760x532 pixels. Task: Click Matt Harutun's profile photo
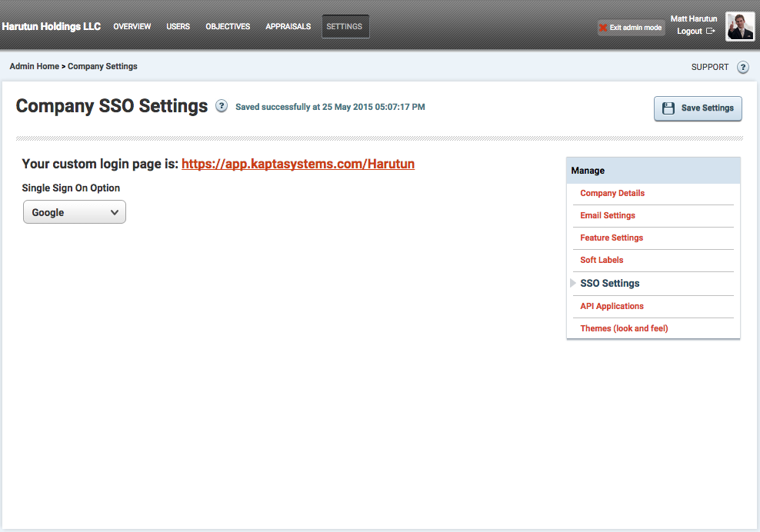click(x=740, y=27)
